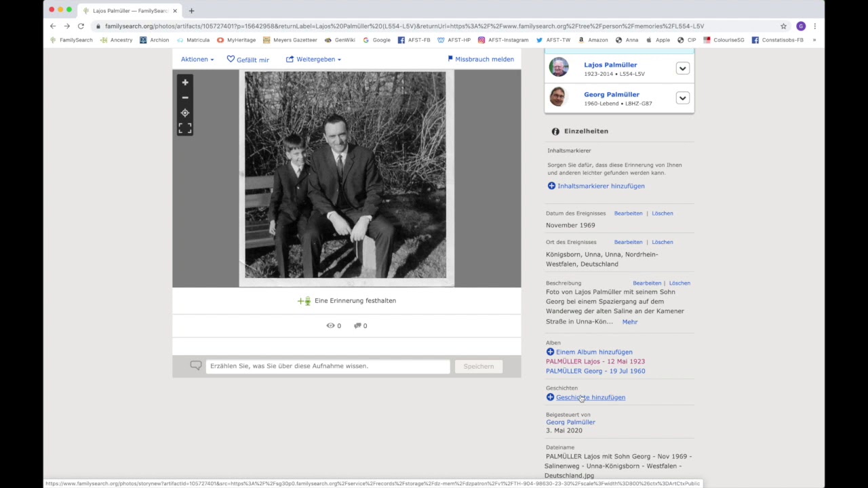This screenshot has width=868, height=488.
Task: Open the AFST-Instagram bookmark
Action: (503, 40)
